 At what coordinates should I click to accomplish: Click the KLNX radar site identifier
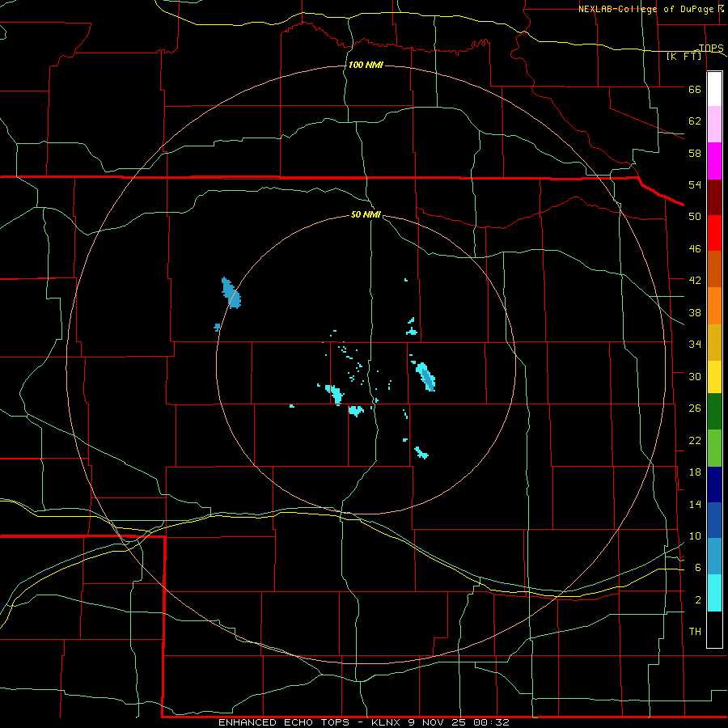coord(387,722)
